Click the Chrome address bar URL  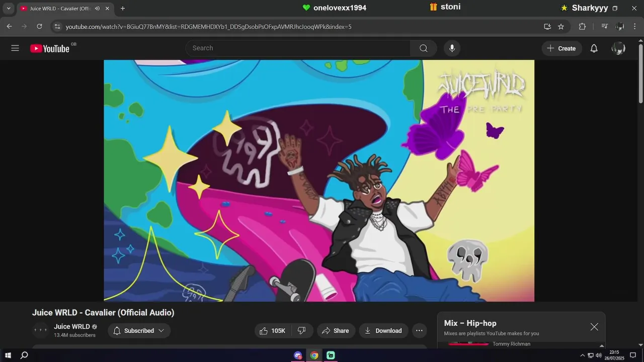[208, 27]
